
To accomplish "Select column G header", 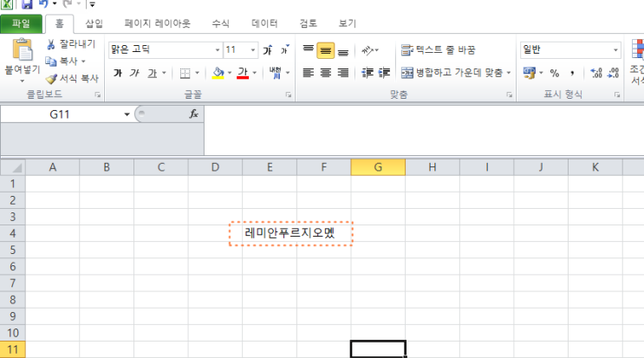I will (378, 167).
